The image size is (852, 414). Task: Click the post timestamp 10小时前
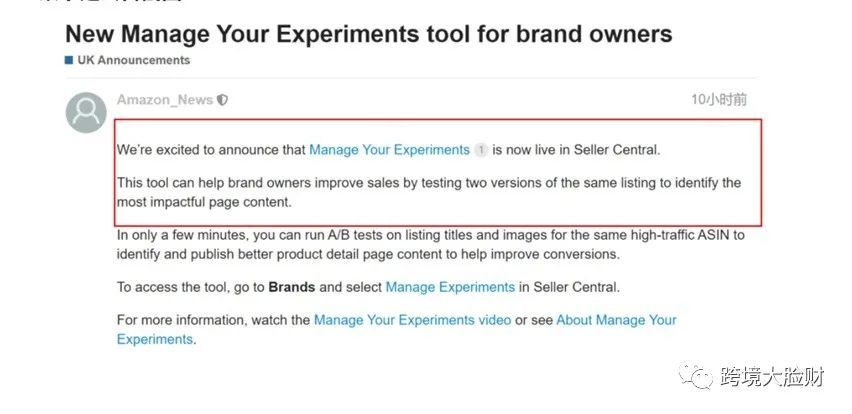(718, 100)
